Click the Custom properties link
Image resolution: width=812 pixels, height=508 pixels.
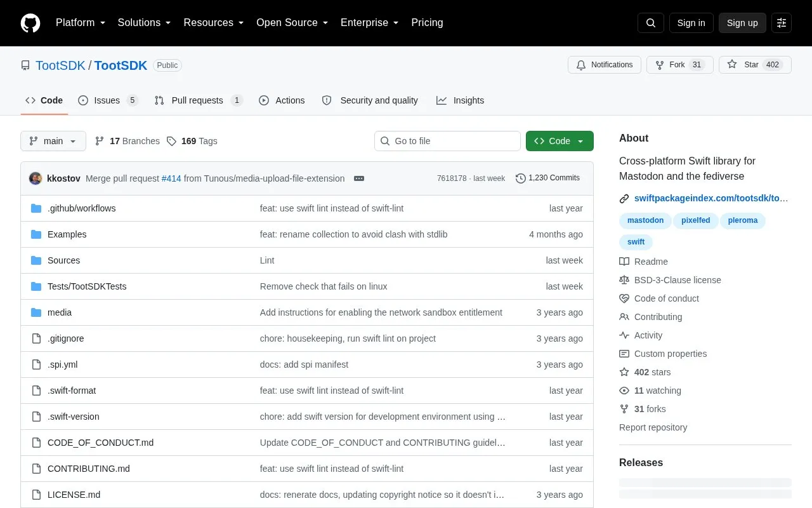coord(671,354)
